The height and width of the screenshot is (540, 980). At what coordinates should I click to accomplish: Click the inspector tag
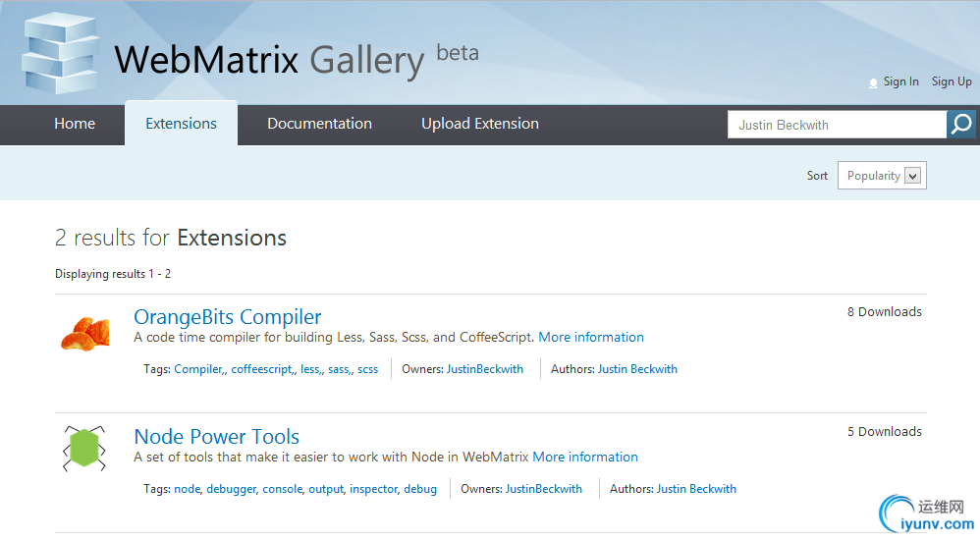point(374,489)
